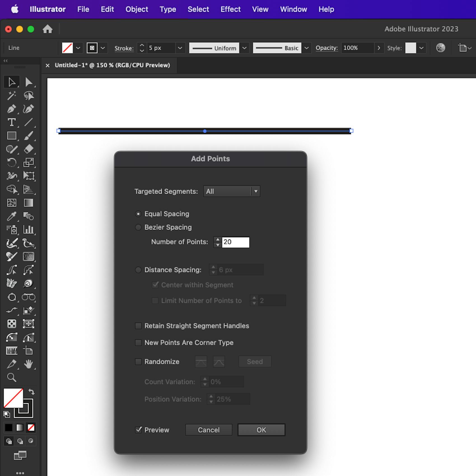Open the Targeted Segments dropdown

pos(232,192)
